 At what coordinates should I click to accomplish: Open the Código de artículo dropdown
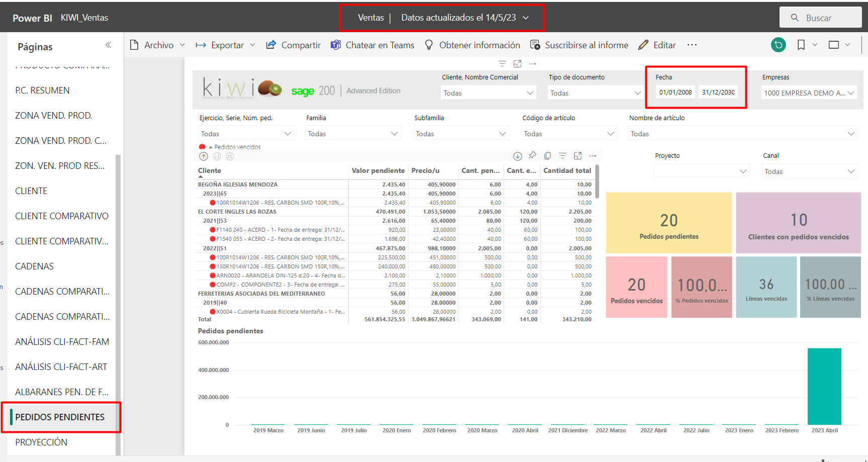pyautogui.click(x=569, y=134)
